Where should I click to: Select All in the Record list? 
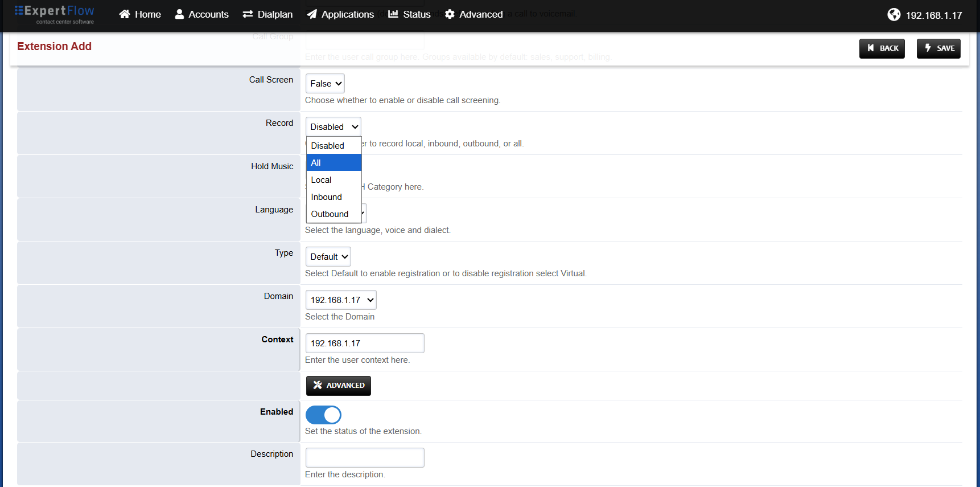click(334, 163)
